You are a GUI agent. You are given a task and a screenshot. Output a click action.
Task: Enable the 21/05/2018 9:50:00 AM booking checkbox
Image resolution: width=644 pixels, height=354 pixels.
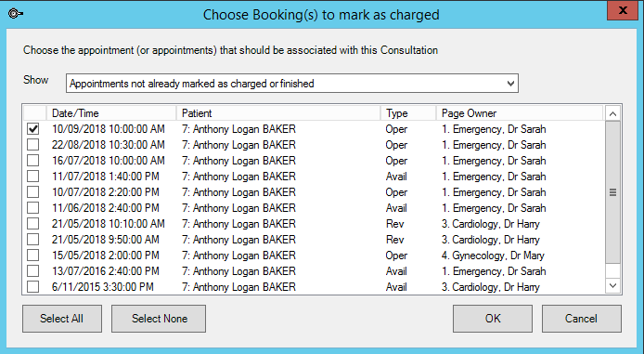pos(32,240)
